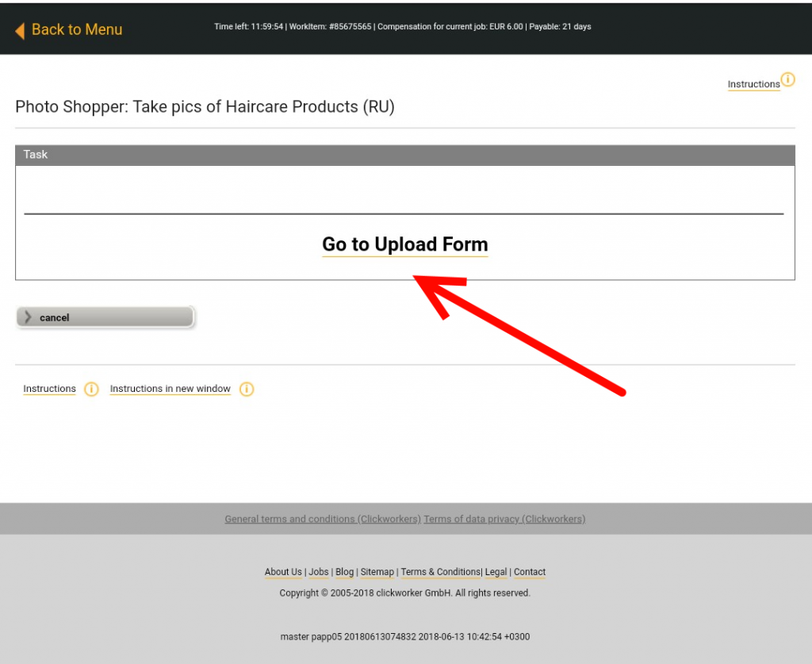The height and width of the screenshot is (664, 812).
Task: Open the bottom-left Instructions link
Action: 49,389
